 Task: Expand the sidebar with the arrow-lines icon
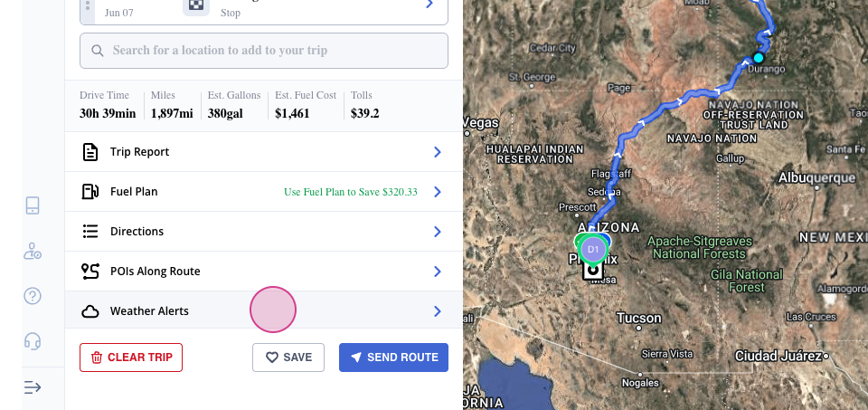click(33, 387)
